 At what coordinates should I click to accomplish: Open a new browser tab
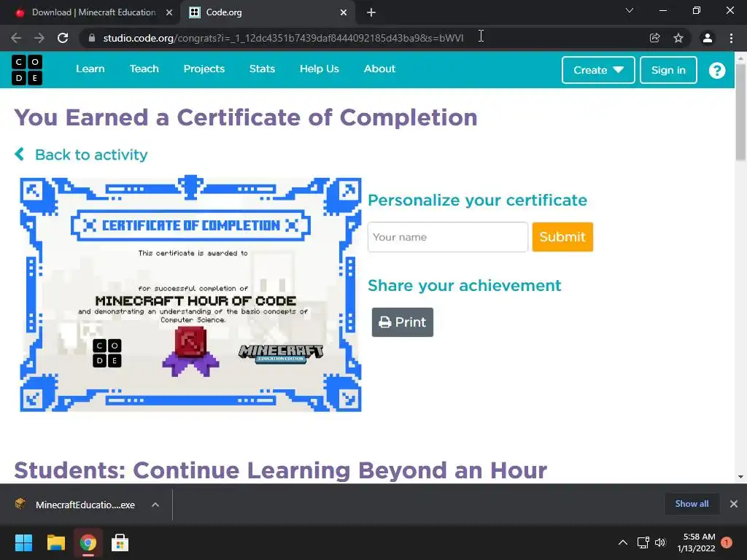pos(371,12)
